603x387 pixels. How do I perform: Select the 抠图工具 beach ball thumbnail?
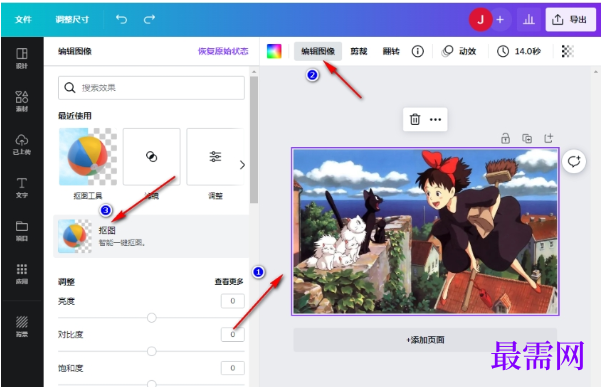88,157
